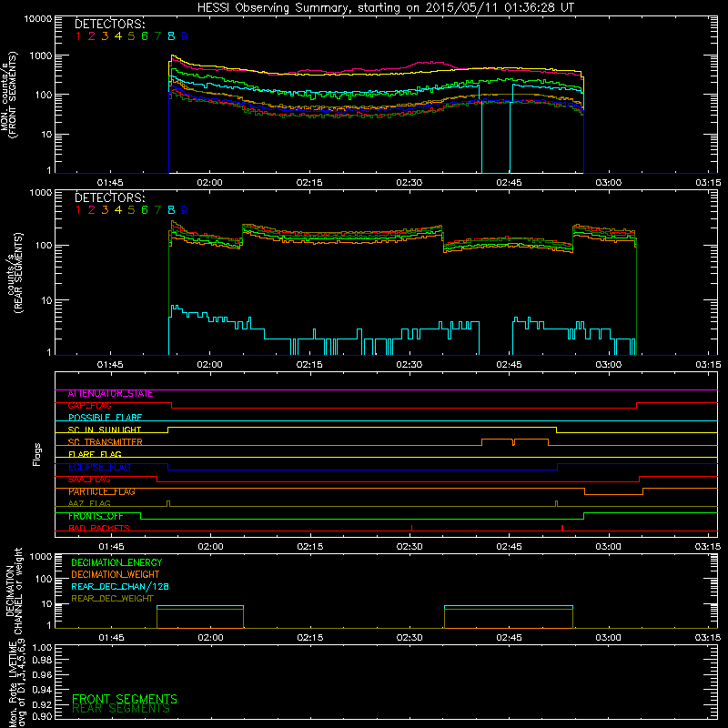
Task: Click the 1.00 tick label on livetime axis
Action: [x=42, y=648]
